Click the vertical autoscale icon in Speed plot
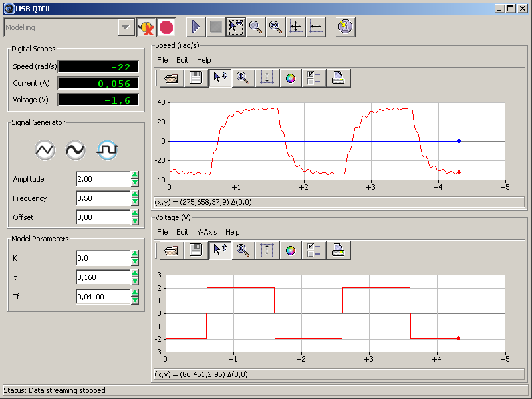532x399 pixels. (267, 78)
